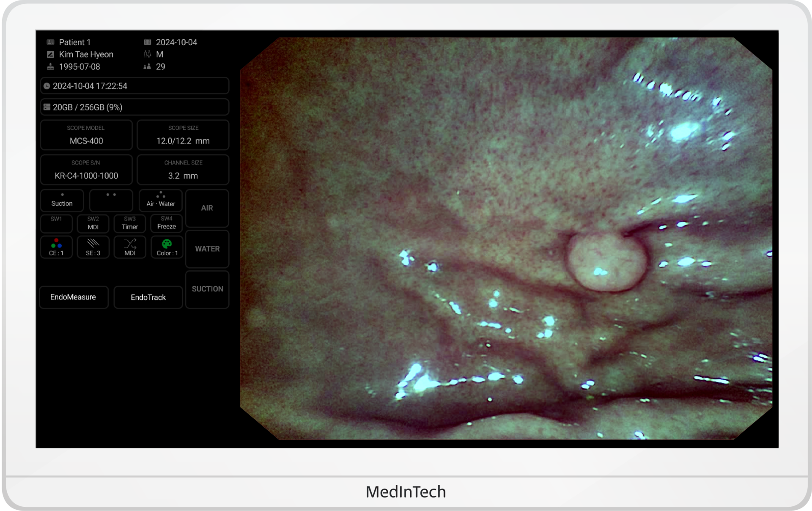Click the SE structure enhancement icon
This screenshot has height=511, width=812.
click(x=93, y=244)
